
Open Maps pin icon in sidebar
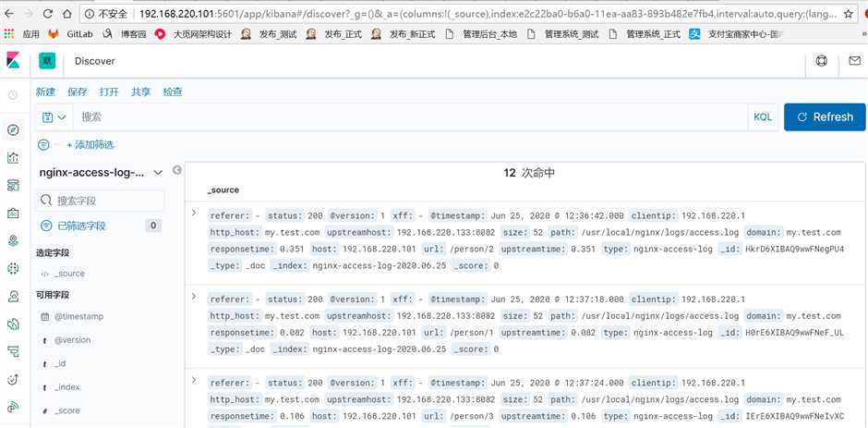[13, 241]
